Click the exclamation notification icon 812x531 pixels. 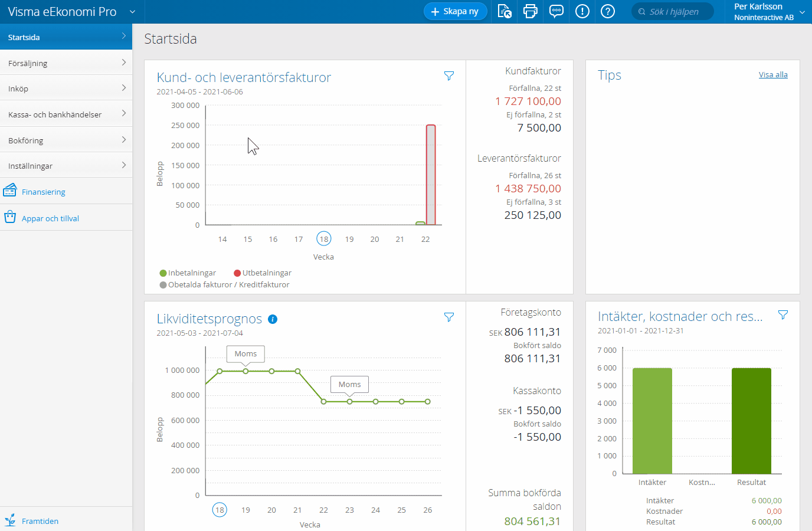[582, 11]
